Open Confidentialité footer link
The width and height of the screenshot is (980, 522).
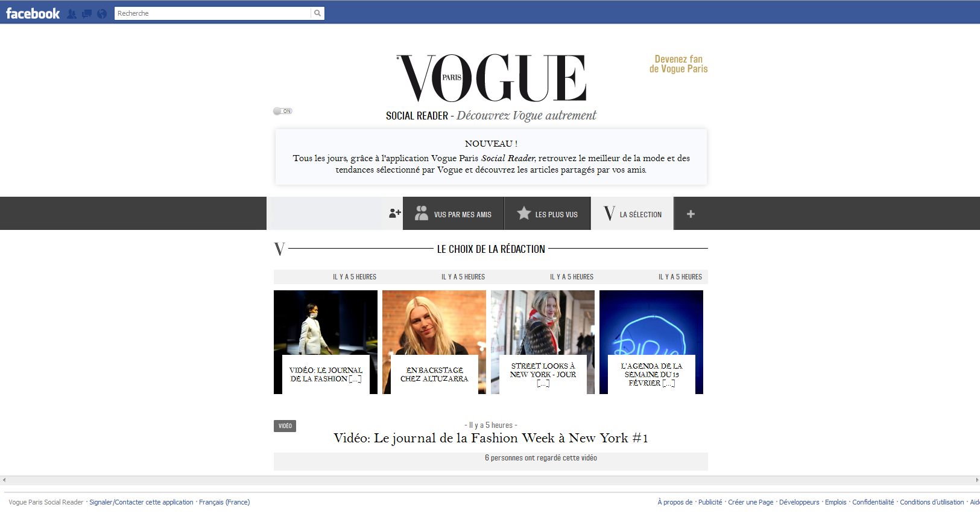coord(873,502)
